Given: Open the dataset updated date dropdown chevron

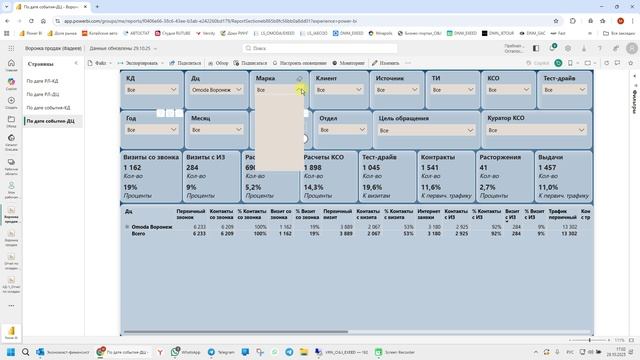Looking at the screenshot, I should (155, 49).
